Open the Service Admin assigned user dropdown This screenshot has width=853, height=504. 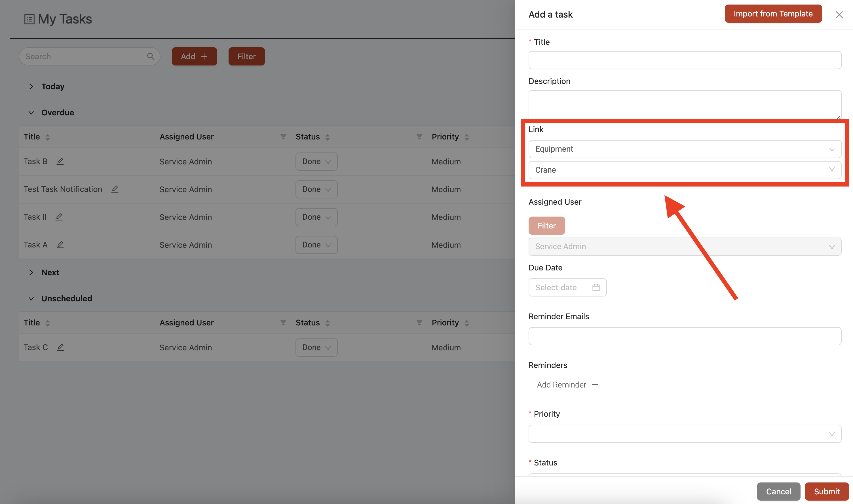pos(685,247)
